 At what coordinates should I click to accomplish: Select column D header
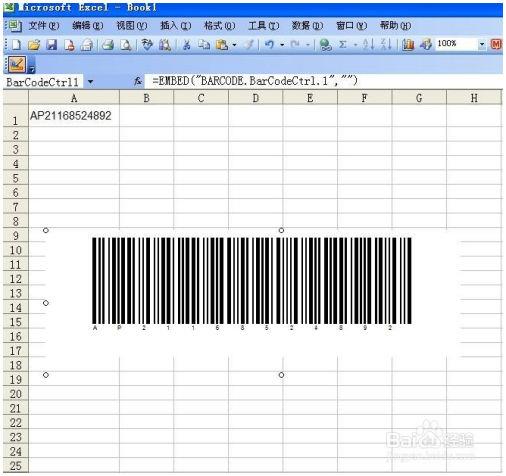pos(255,98)
